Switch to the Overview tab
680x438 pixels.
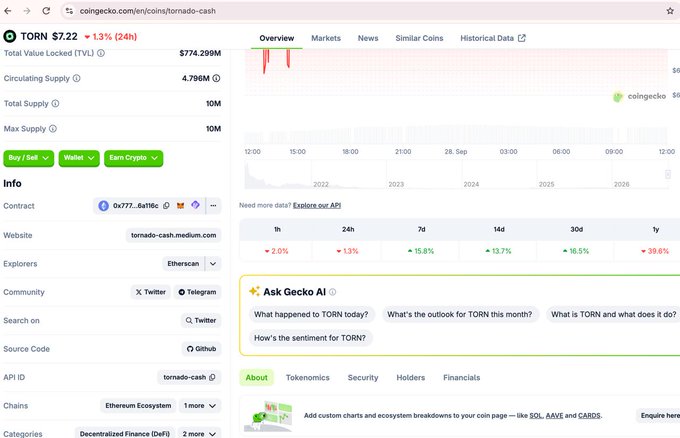tap(277, 38)
